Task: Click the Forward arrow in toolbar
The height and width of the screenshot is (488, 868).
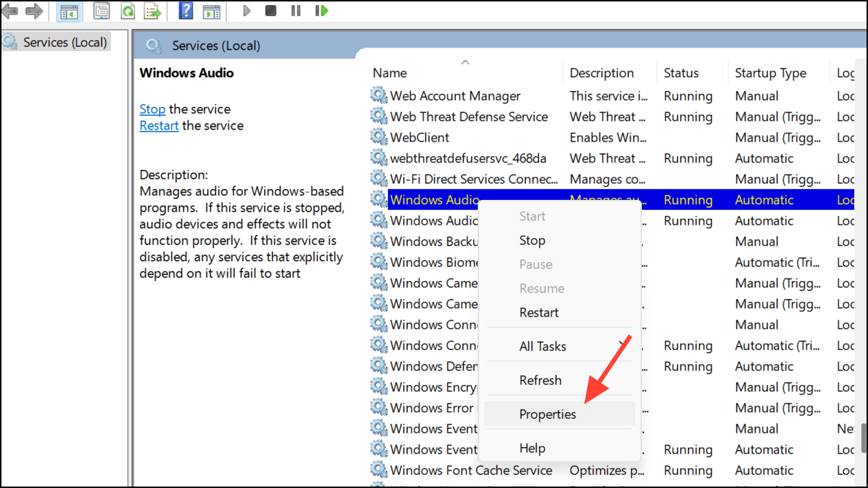Action: click(34, 11)
